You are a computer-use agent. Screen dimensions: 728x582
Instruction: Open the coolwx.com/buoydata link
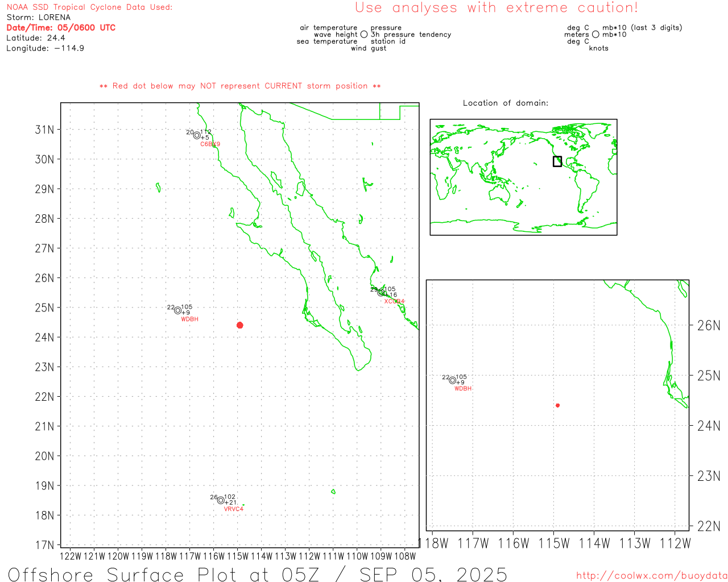[x=652, y=576]
